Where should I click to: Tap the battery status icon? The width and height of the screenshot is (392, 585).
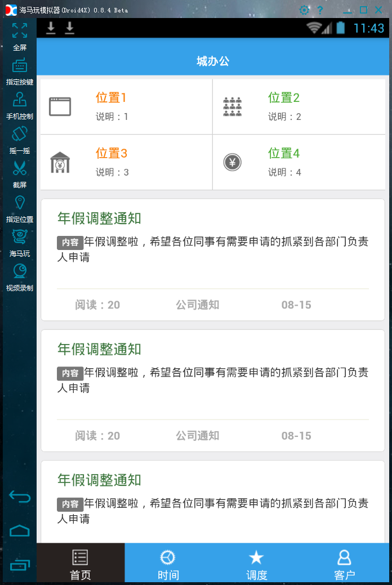[x=341, y=28]
